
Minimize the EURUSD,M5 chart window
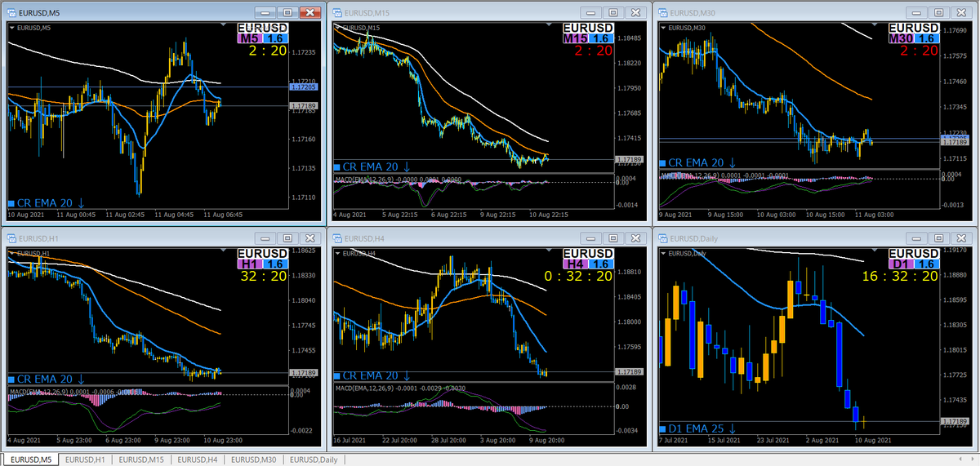[265, 12]
